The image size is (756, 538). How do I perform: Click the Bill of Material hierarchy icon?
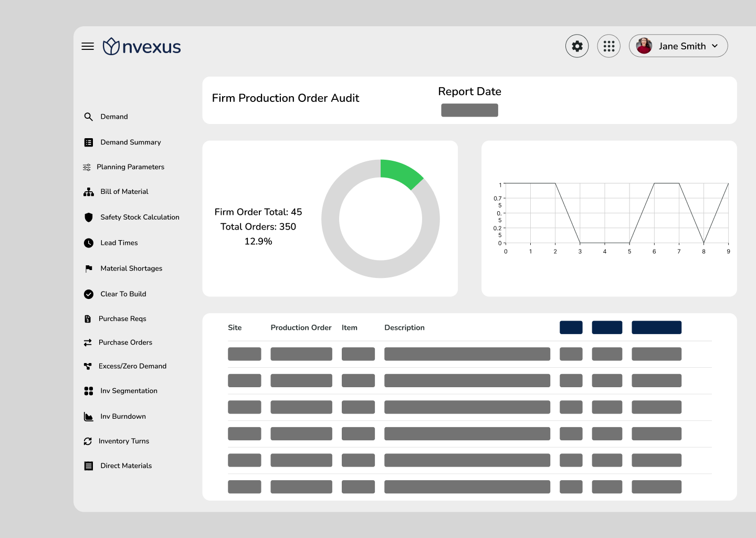89,192
